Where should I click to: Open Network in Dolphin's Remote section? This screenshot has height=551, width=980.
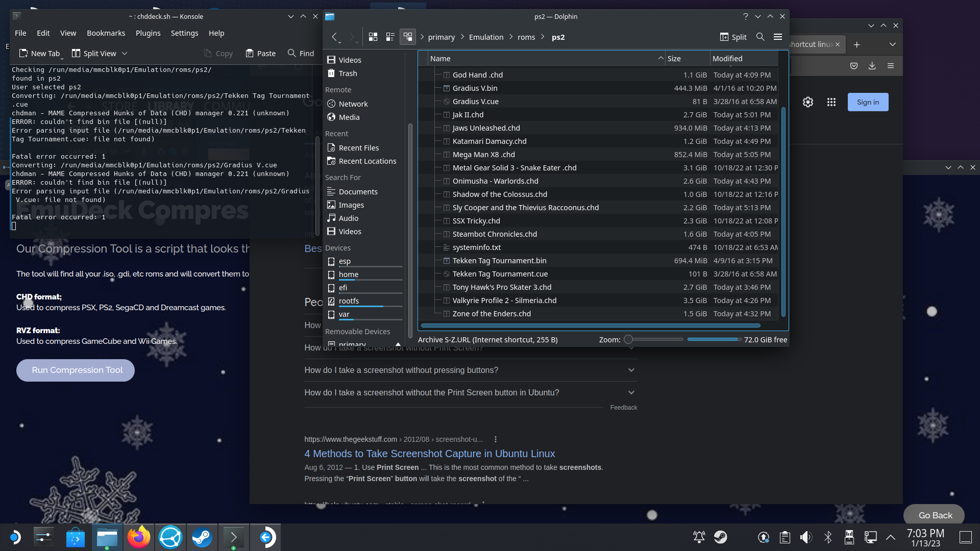coord(353,104)
